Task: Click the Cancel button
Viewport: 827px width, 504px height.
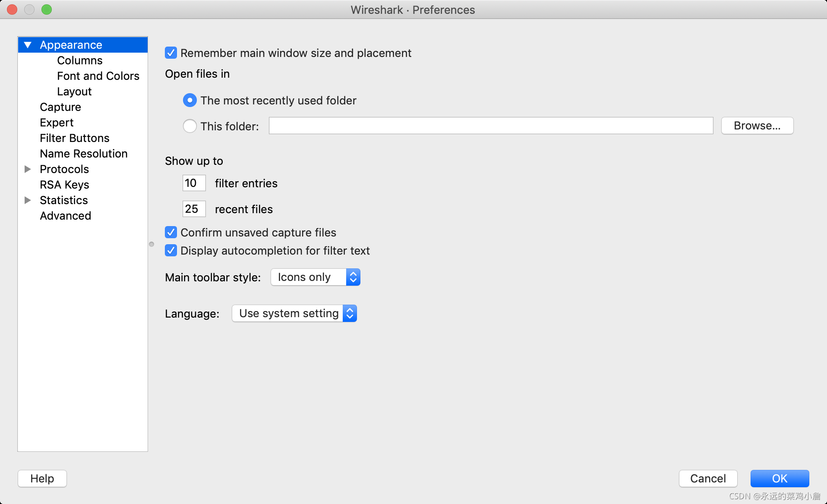Action: pos(708,479)
